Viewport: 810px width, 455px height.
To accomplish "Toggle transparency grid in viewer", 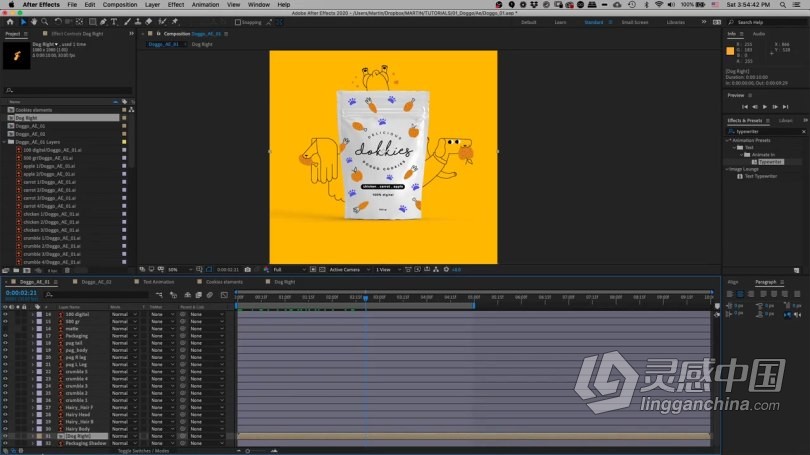I will (322, 270).
